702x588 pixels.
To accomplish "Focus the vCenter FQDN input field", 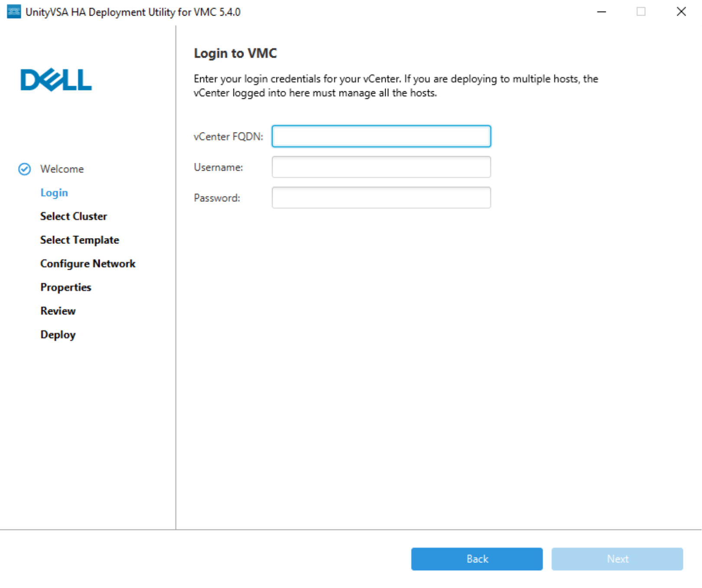I will click(381, 136).
